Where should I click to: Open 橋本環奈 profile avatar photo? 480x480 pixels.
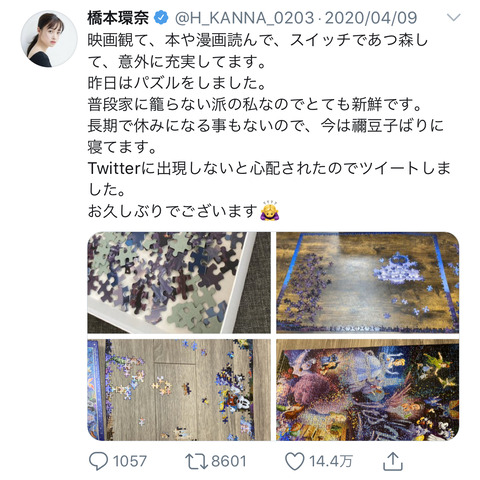pos(49,39)
